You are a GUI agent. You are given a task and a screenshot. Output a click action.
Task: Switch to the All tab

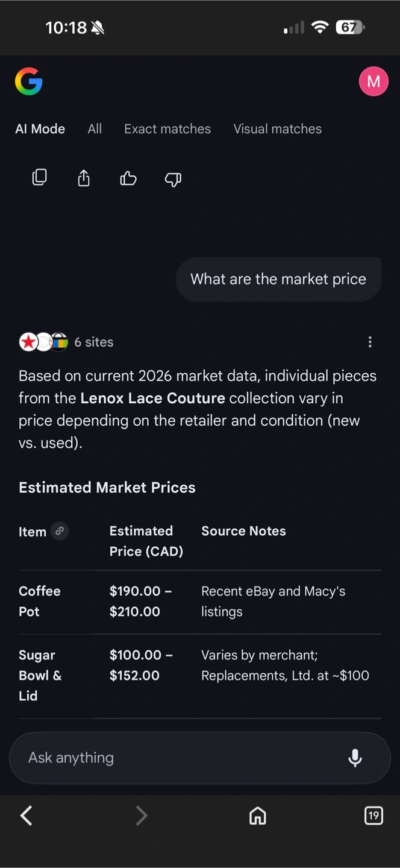tap(95, 129)
